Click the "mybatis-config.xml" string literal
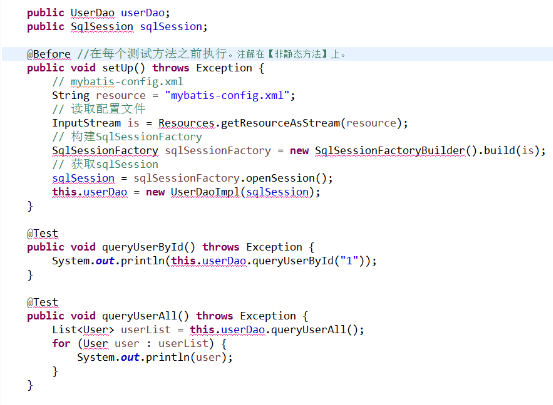This screenshot has height=405, width=553. tap(227, 95)
